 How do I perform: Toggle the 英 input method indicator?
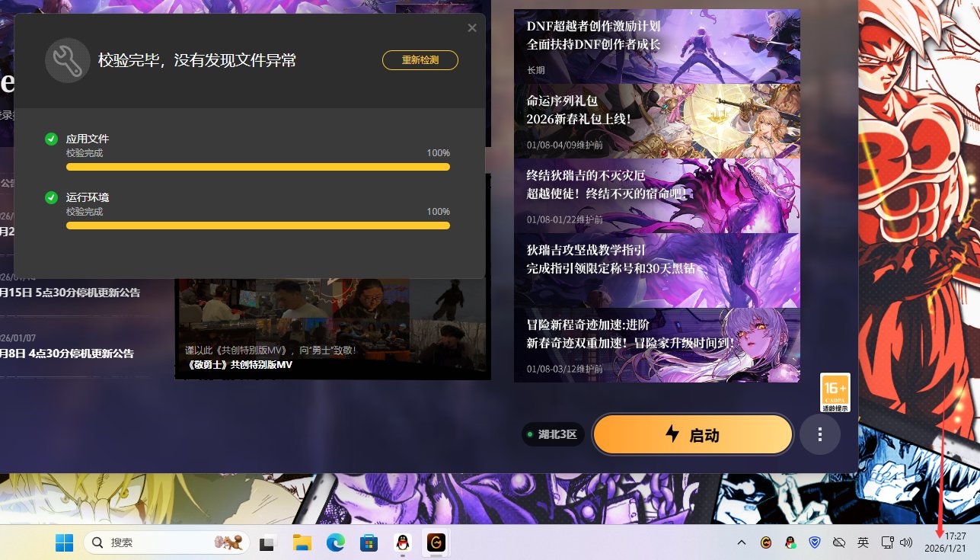tap(863, 543)
